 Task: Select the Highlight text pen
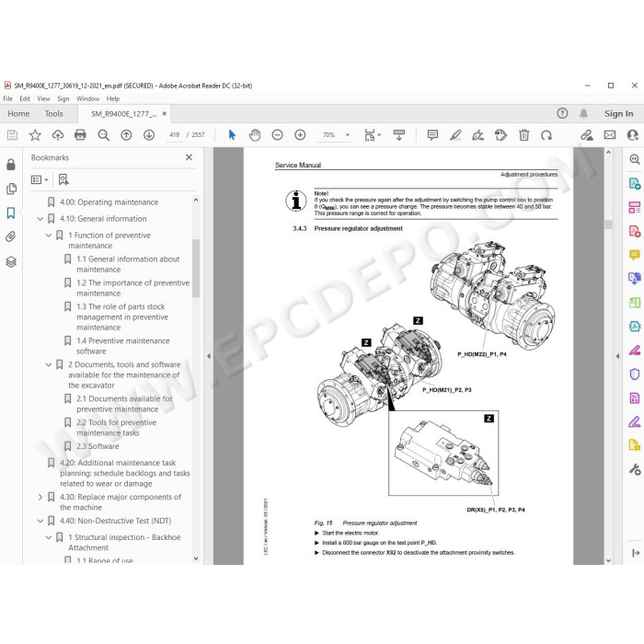[x=455, y=135]
